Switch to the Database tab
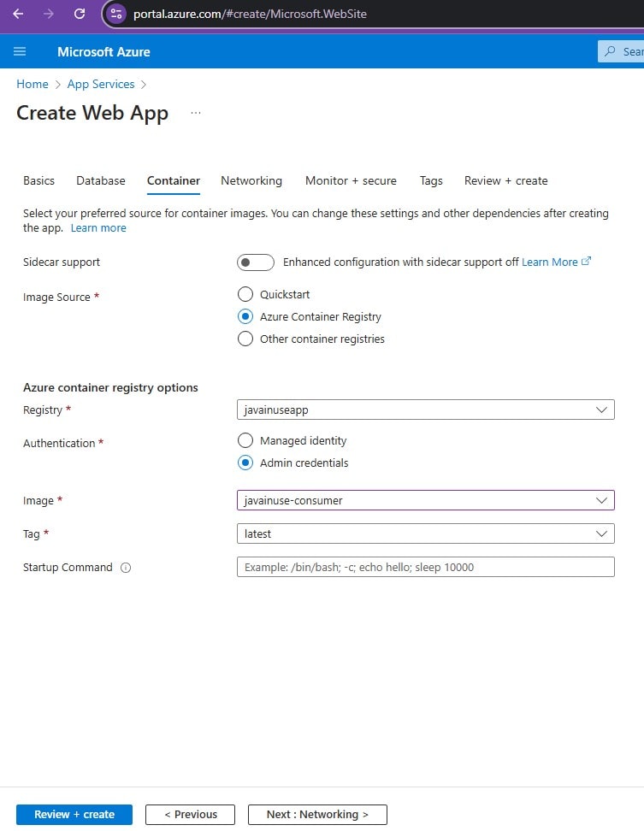644x831 pixels. 101,180
